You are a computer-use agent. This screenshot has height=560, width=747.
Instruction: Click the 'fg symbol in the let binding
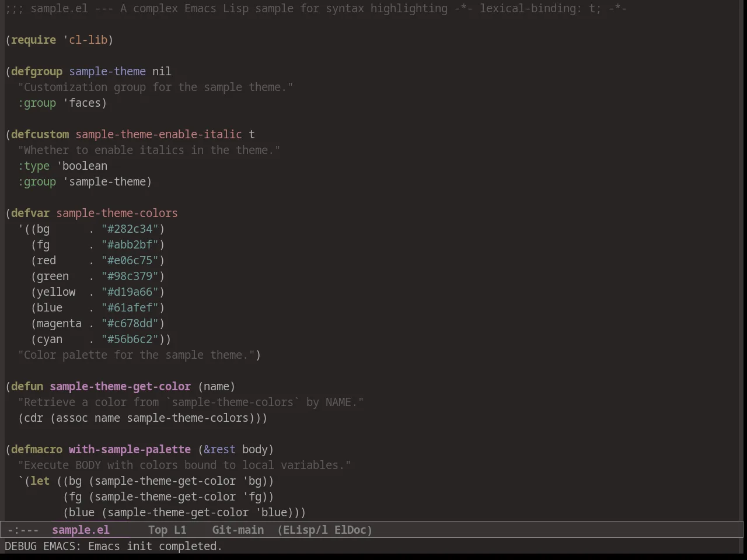(x=252, y=496)
